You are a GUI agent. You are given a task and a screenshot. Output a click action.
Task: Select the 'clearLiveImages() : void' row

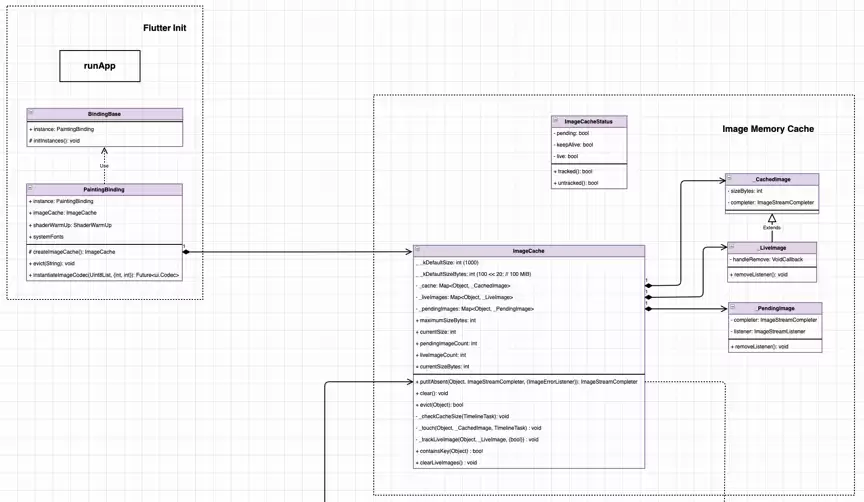[x=529, y=462]
